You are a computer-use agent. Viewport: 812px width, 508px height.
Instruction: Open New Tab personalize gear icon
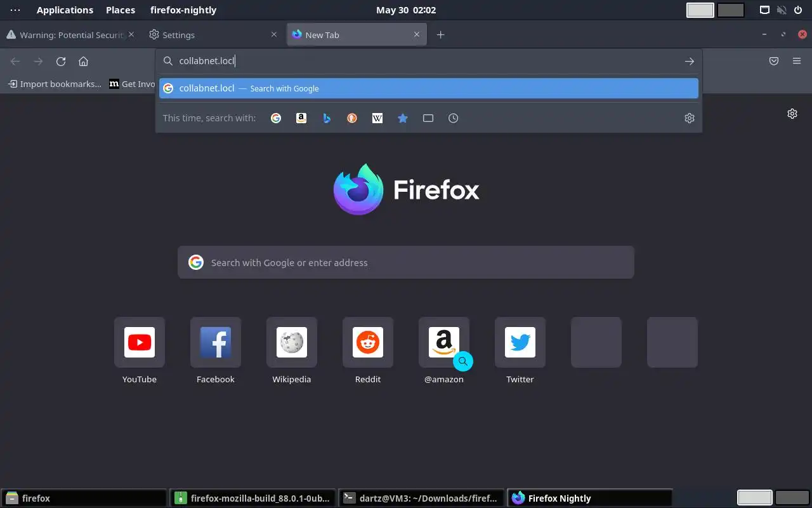792,114
